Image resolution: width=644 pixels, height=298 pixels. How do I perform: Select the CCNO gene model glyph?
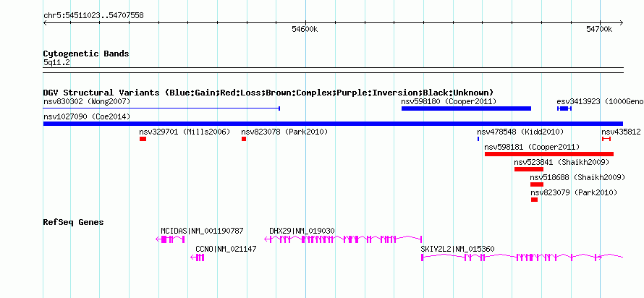tap(198, 257)
